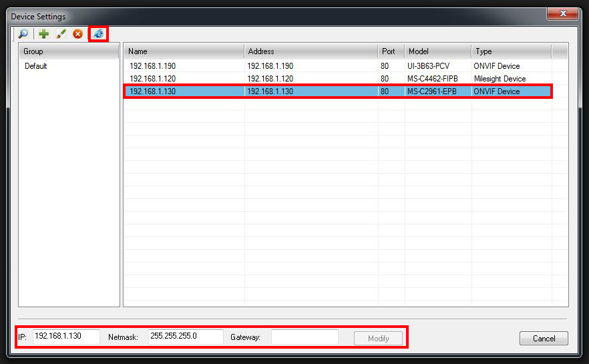Click the Type column header
Image resolution: width=589 pixels, height=364 pixels.
511,51
